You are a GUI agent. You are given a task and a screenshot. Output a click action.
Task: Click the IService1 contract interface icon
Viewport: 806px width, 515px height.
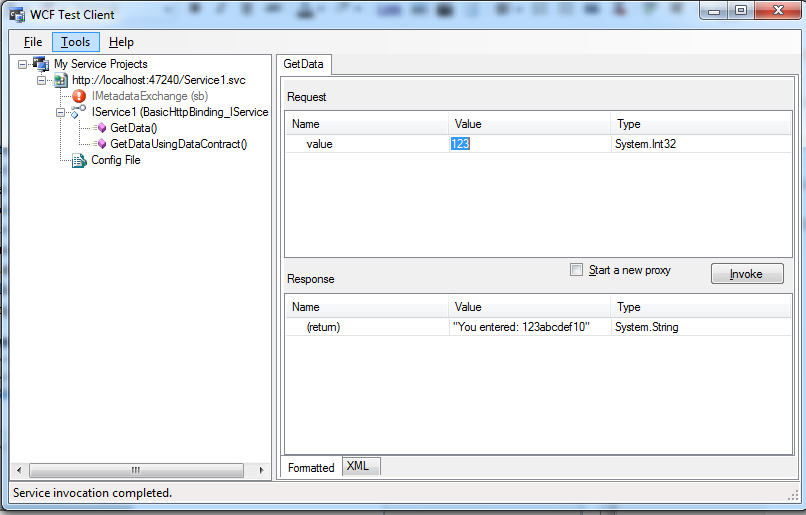point(79,112)
